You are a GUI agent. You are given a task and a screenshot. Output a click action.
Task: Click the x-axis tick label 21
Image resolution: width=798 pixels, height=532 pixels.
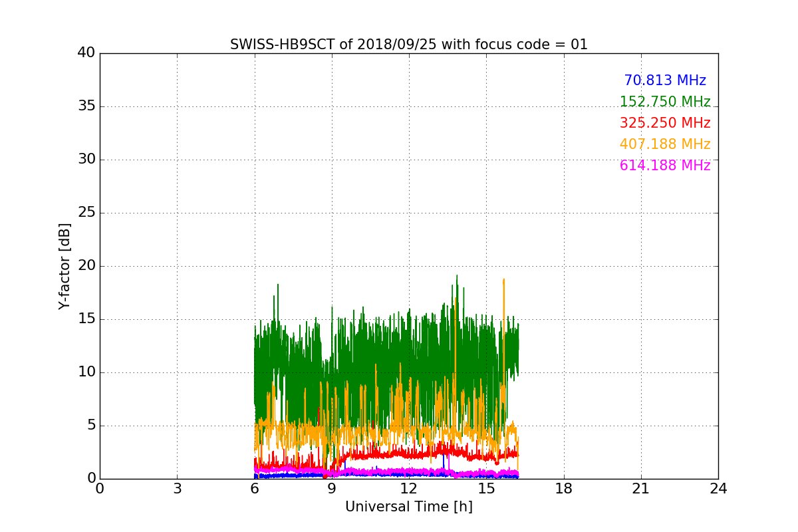click(641, 489)
